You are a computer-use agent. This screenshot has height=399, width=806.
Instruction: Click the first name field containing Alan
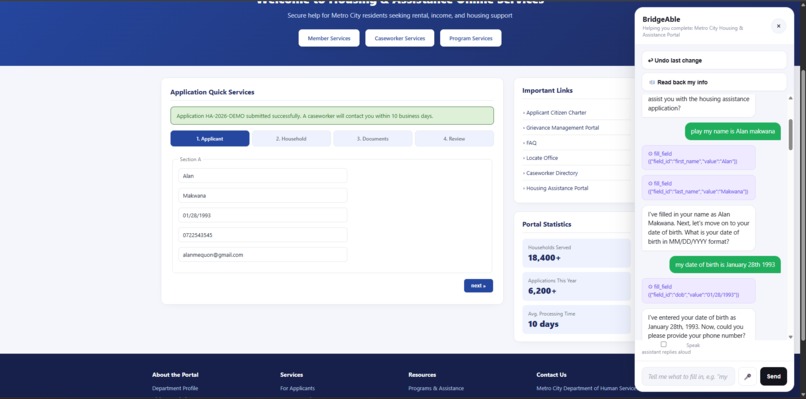(x=263, y=176)
